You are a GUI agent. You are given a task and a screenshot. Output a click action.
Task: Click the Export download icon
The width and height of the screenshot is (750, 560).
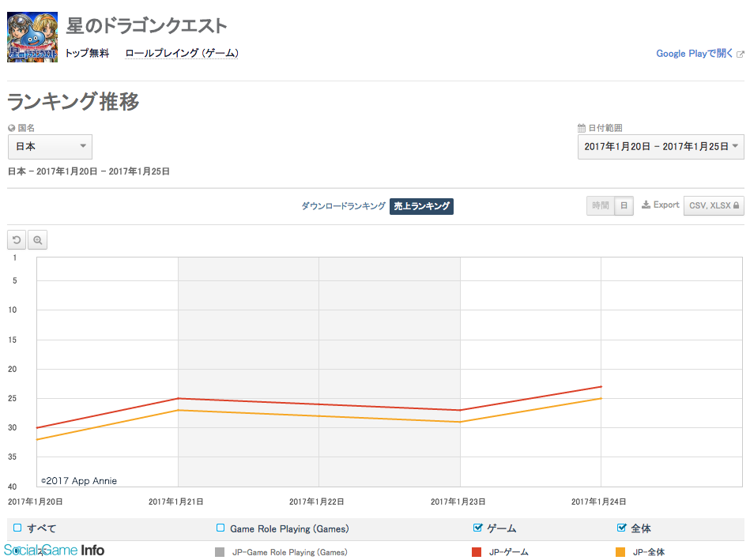click(x=646, y=205)
